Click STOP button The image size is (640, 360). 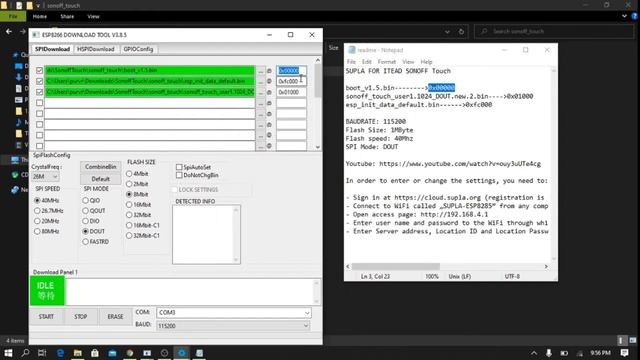pos(80,317)
